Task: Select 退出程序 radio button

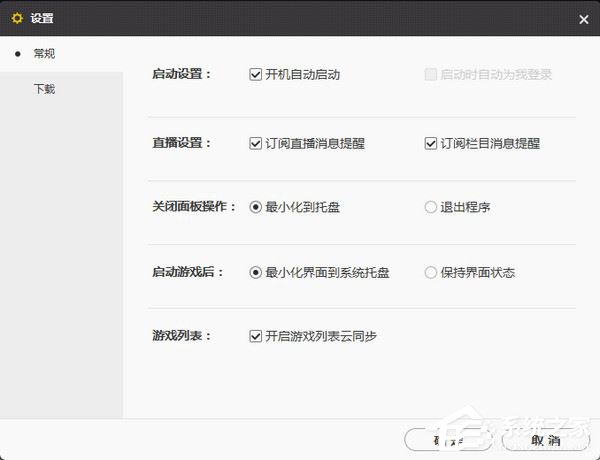Action: pos(430,207)
